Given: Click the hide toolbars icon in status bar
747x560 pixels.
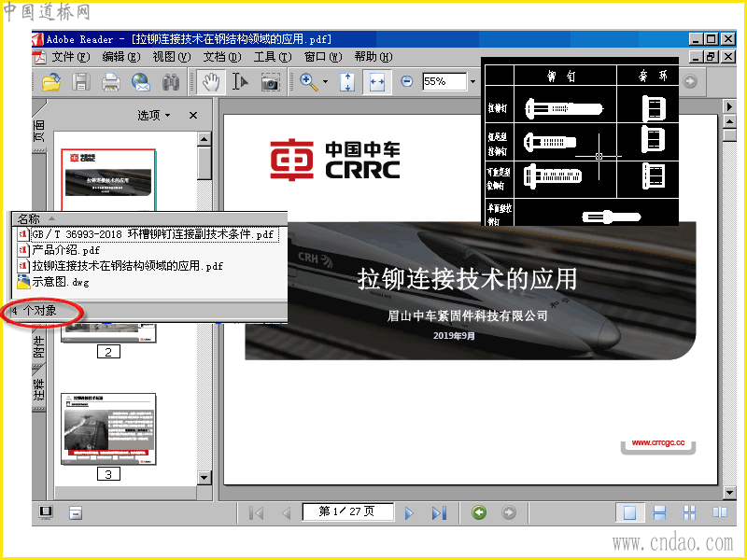Looking at the screenshot, I should coord(76,512).
